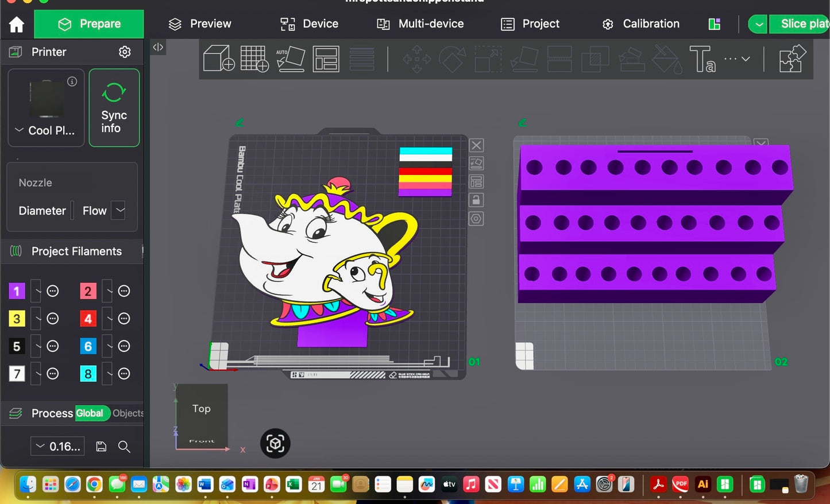Select the Support painting tool icon

point(631,59)
